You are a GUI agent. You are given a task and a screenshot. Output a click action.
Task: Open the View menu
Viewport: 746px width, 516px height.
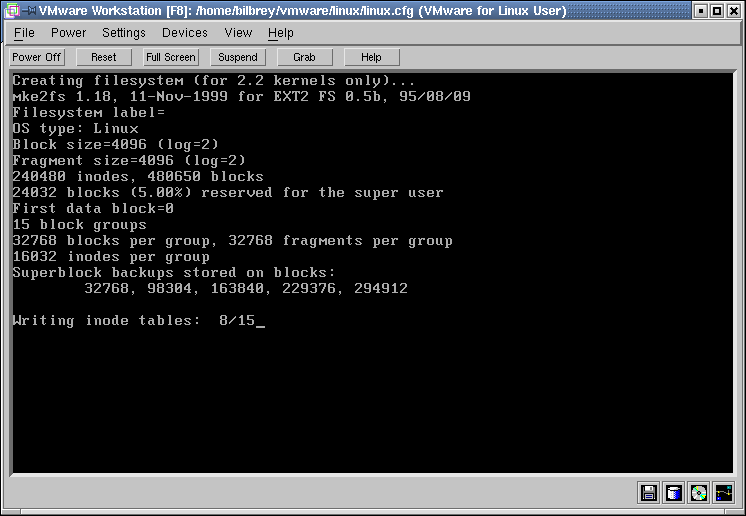pyautogui.click(x=238, y=33)
